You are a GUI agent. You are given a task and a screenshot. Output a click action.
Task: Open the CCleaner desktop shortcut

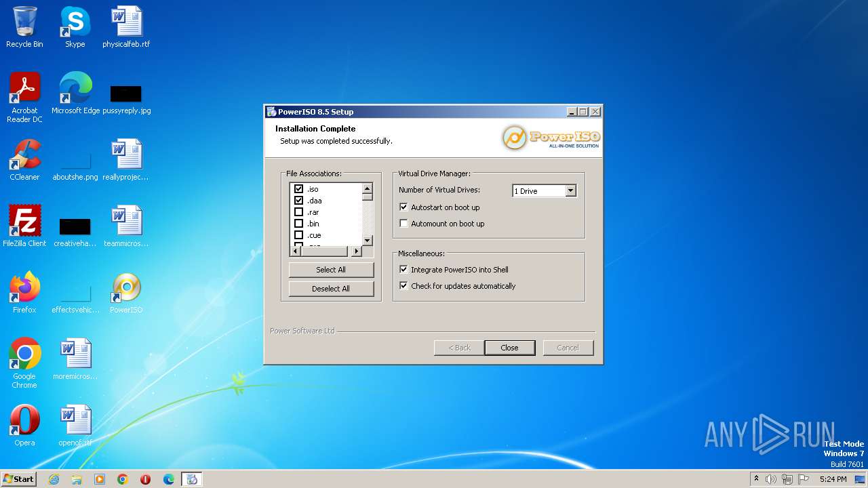click(24, 160)
